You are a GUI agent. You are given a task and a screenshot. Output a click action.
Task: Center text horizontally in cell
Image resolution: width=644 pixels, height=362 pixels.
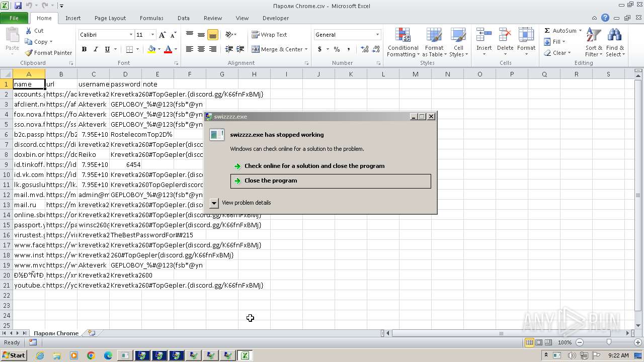point(201,49)
